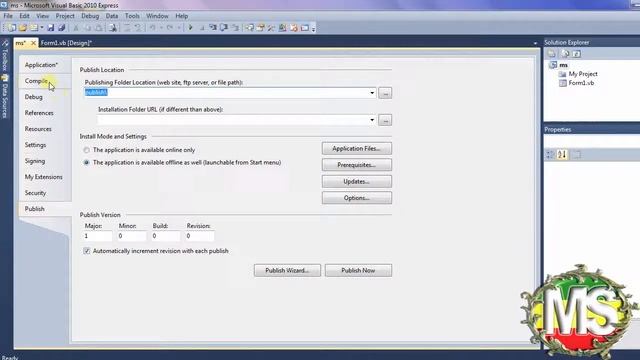Expand the Publishing Folder Location dropdown

[x=372, y=93]
